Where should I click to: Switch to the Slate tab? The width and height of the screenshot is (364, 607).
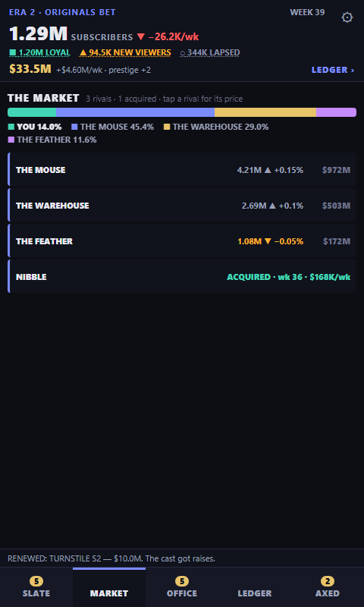click(x=36, y=587)
